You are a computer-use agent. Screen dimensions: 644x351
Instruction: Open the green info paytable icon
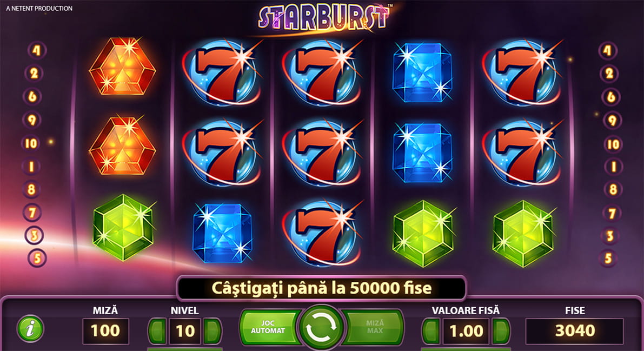coord(30,329)
